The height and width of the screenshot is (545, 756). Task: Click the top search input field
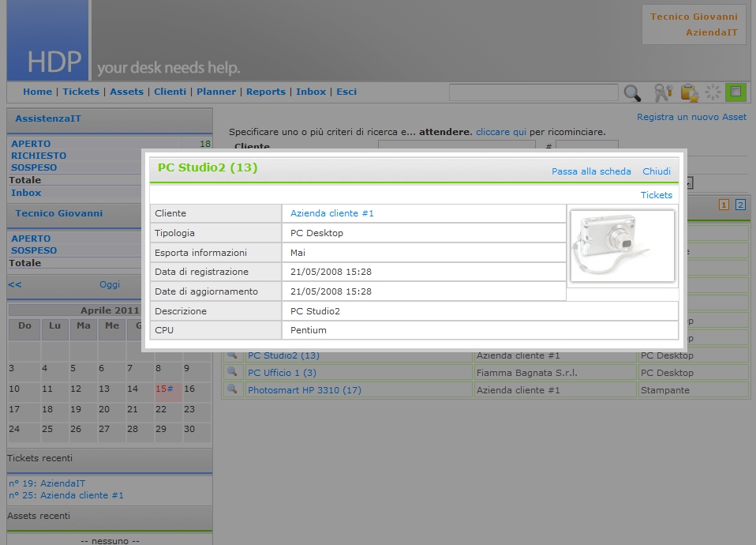(533, 92)
